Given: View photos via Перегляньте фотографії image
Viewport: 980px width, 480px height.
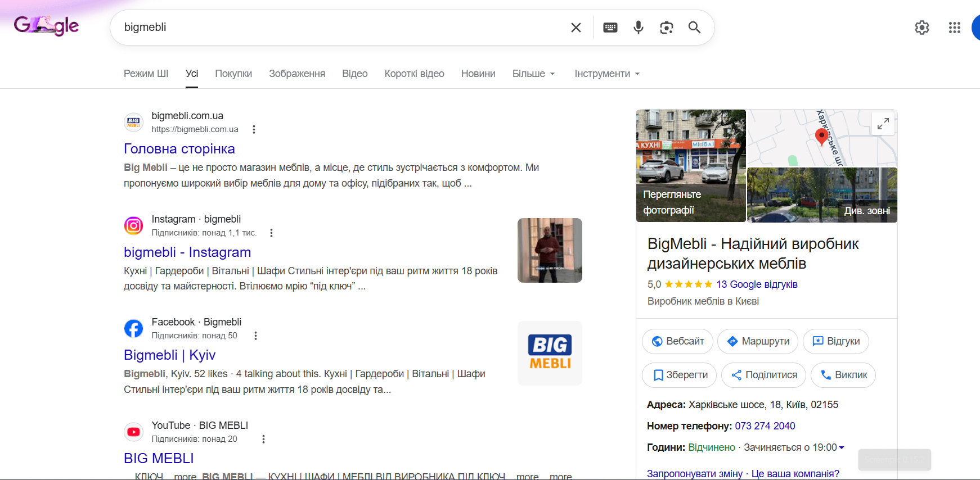Looking at the screenshot, I should [x=691, y=166].
